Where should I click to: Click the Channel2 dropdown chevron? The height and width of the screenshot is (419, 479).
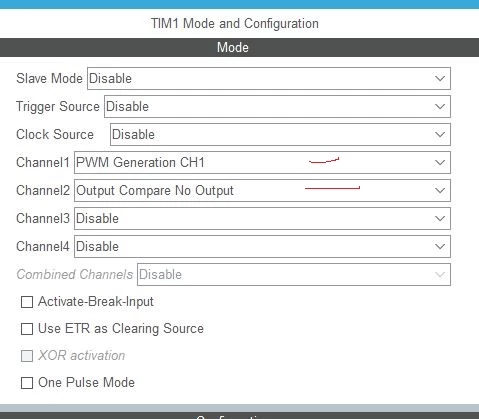(x=440, y=191)
